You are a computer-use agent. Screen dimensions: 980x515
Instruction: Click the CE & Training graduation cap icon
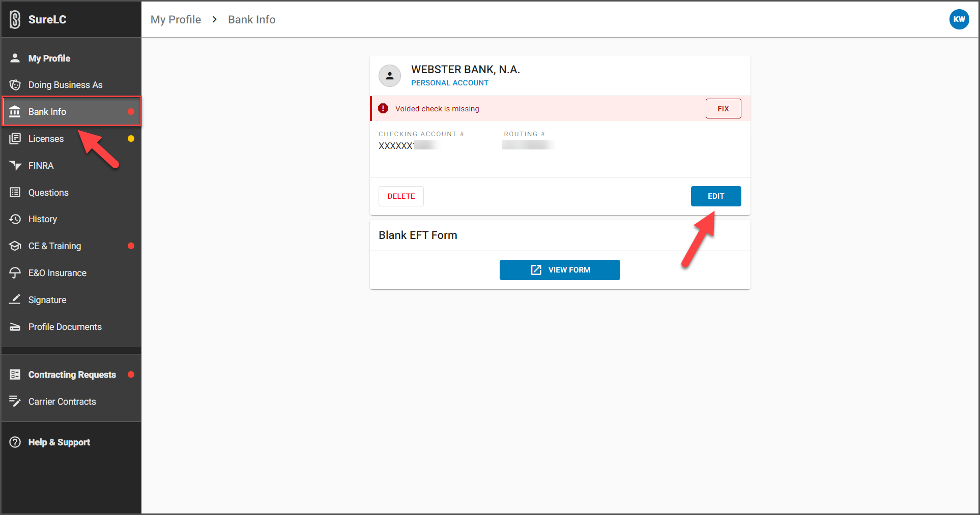15,246
